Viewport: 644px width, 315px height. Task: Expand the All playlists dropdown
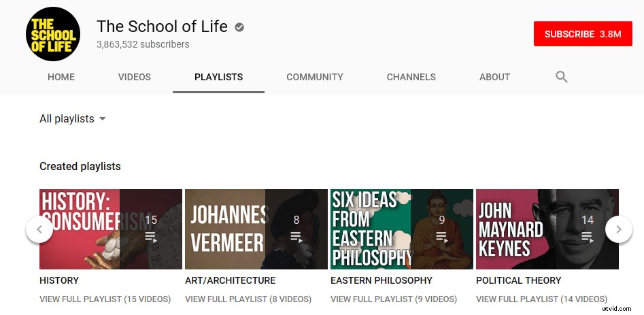pyautogui.click(x=73, y=119)
